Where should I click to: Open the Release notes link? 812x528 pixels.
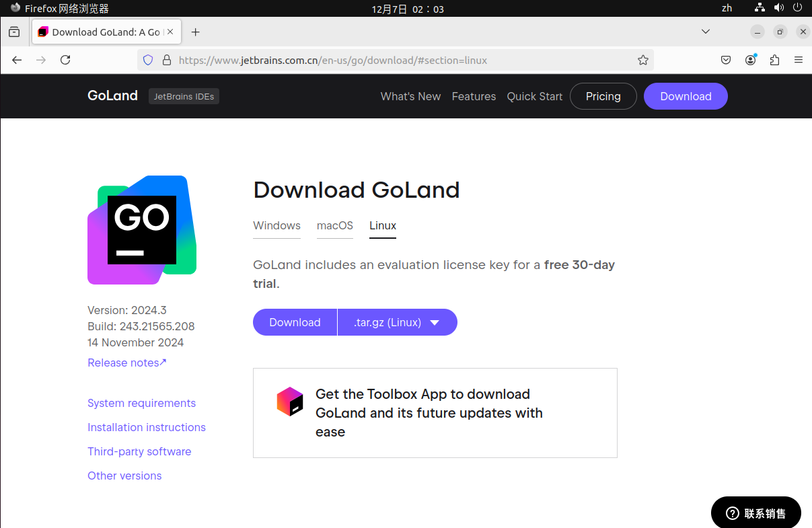point(127,363)
